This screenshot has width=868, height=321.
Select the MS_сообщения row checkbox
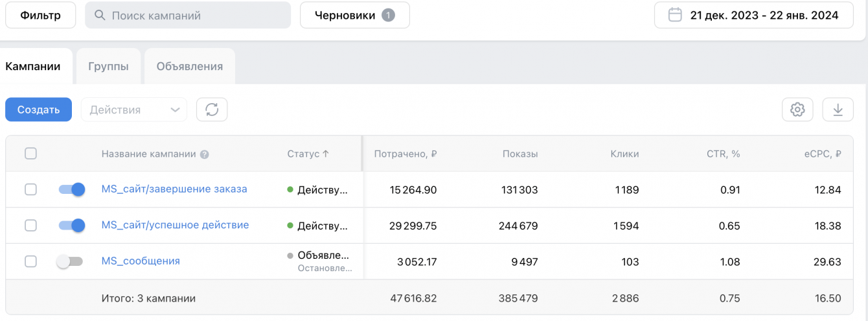30,261
